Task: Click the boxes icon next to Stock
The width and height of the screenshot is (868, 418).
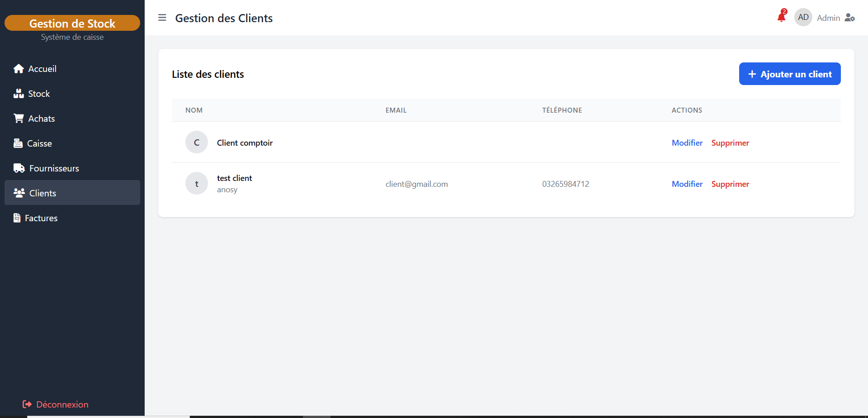Action: pyautogui.click(x=19, y=94)
